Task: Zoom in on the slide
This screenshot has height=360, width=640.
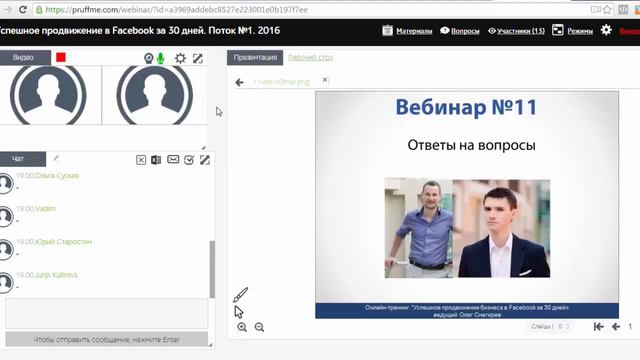Action: click(x=242, y=327)
